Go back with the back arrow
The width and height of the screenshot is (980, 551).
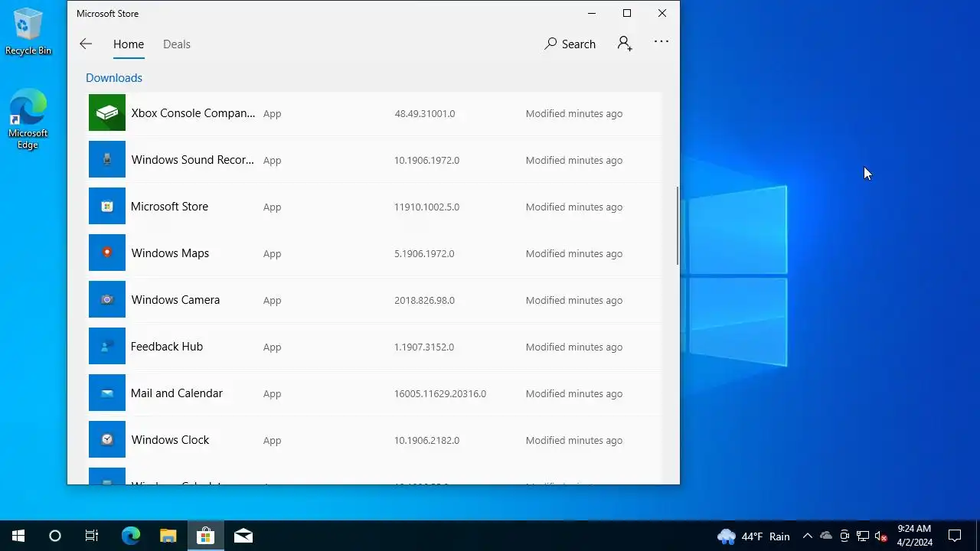[x=86, y=44]
